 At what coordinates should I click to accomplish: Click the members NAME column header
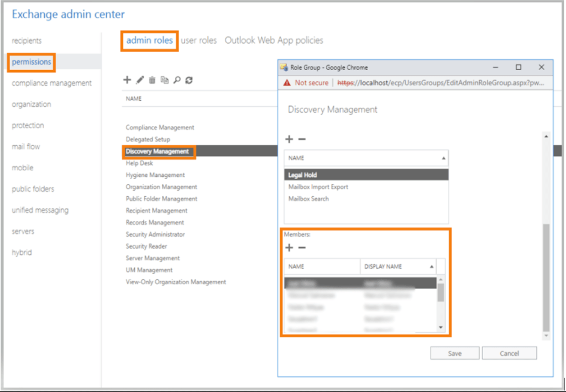(322, 266)
